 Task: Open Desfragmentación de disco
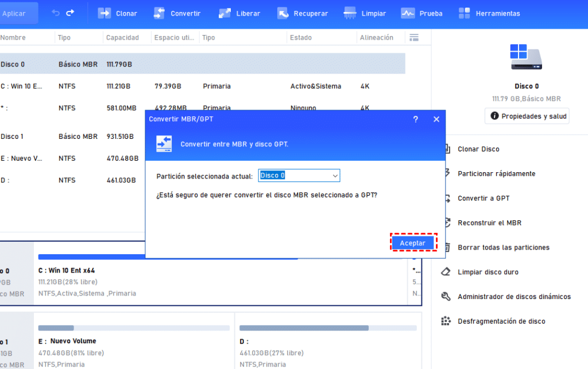(x=501, y=321)
